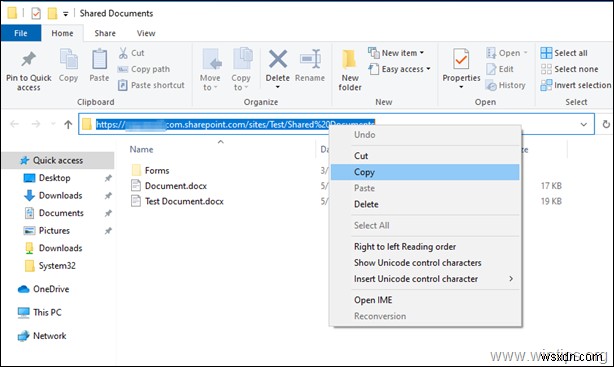The image size is (614, 367).
Task: Open This PC in navigation pane
Action: pos(40,313)
